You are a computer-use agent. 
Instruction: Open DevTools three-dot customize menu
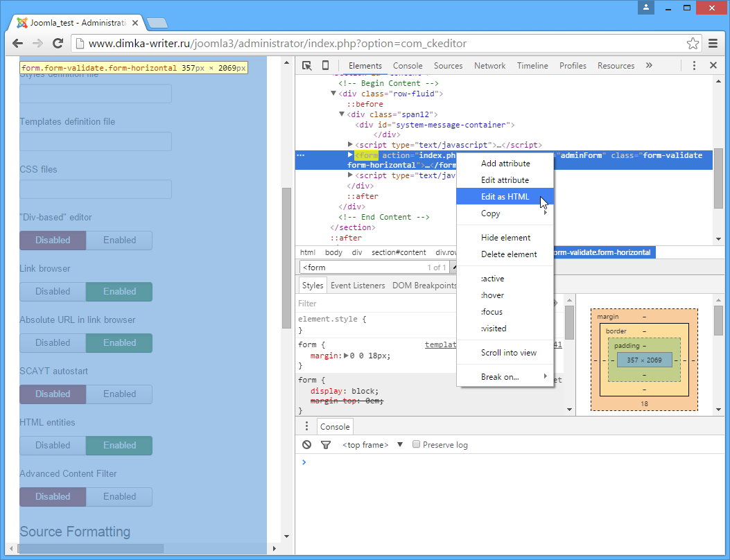pyautogui.click(x=694, y=66)
